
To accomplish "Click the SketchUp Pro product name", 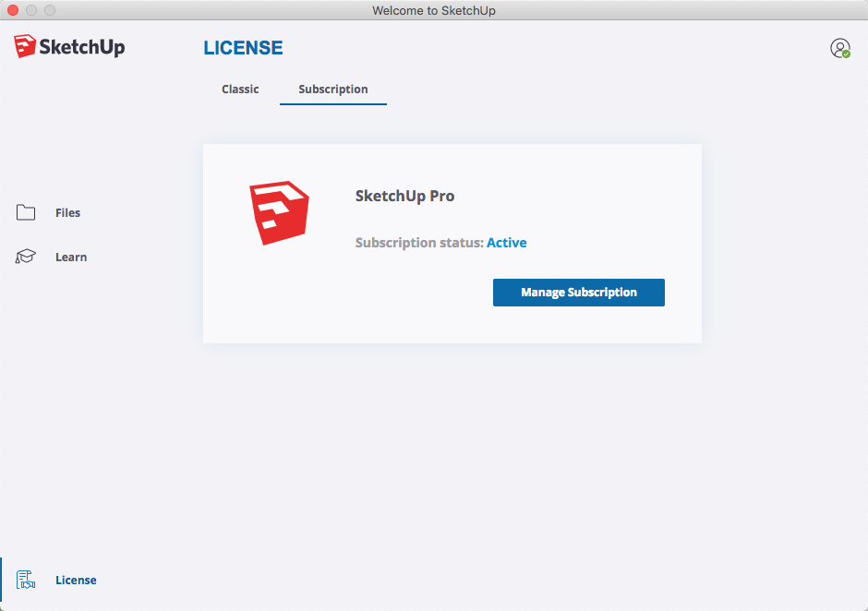I will point(404,196).
